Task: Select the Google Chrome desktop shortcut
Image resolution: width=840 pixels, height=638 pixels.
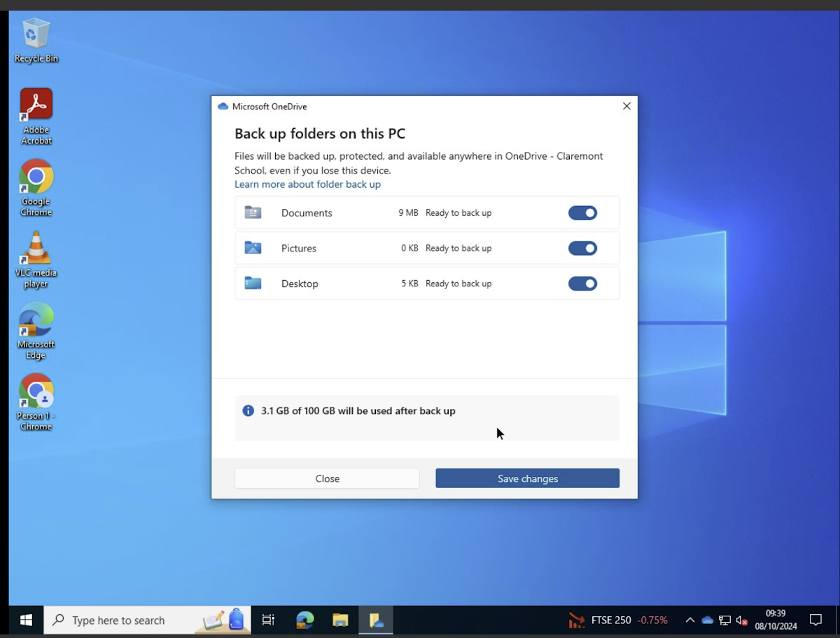Action: pos(36,188)
